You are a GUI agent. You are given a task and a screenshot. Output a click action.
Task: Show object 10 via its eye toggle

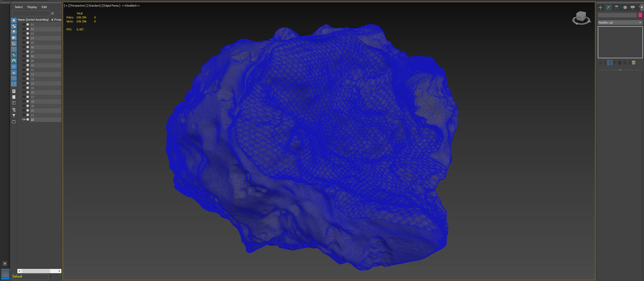pos(24,65)
